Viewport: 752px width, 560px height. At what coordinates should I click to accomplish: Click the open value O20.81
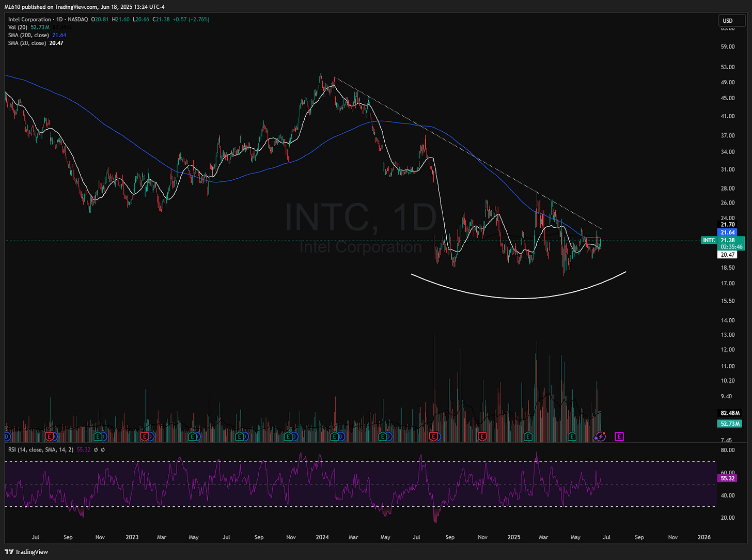tap(99, 20)
